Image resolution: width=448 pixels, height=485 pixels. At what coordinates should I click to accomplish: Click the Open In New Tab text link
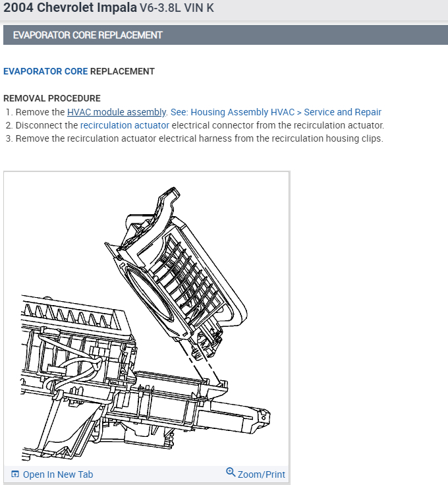(x=58, y=474)
